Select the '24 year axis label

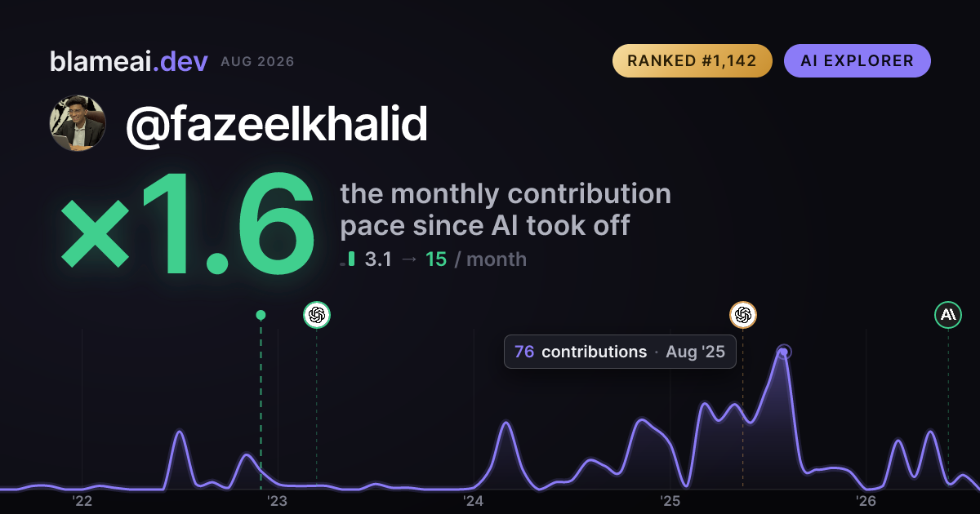click(474, 500)
